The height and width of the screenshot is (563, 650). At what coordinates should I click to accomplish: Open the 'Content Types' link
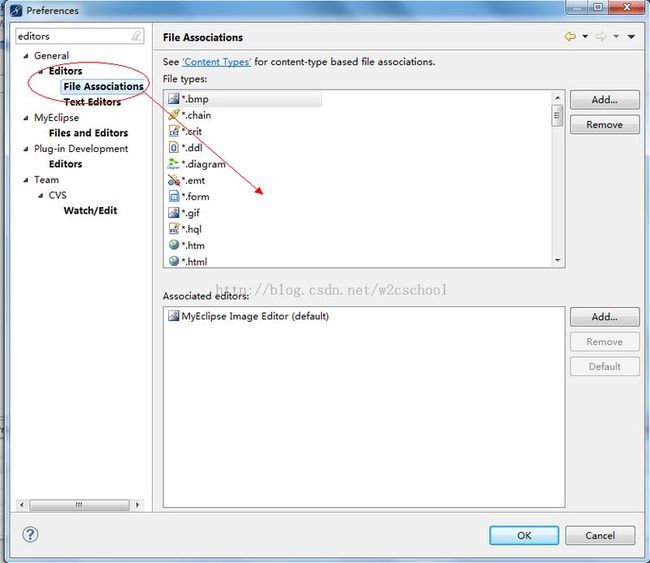216,62
